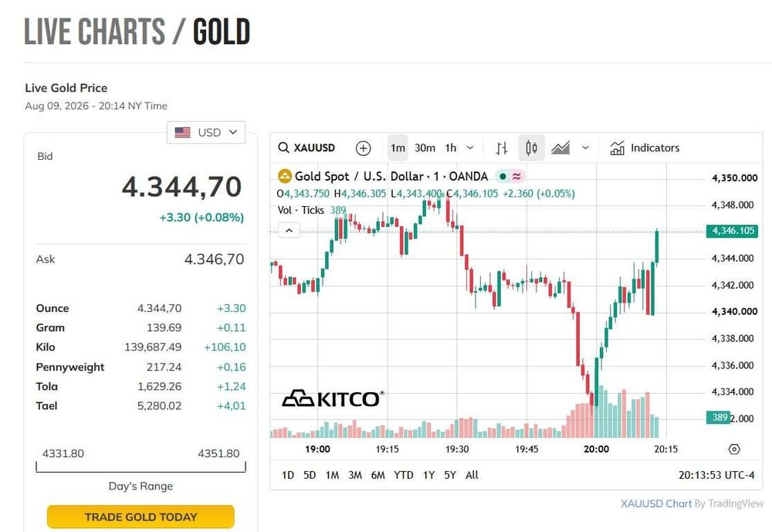Image resolution: width=772 pixels, height=532 pixels.
Task: Click the Gold Spot coin logo
Action: pyautogui.click(x=285, y=176)
